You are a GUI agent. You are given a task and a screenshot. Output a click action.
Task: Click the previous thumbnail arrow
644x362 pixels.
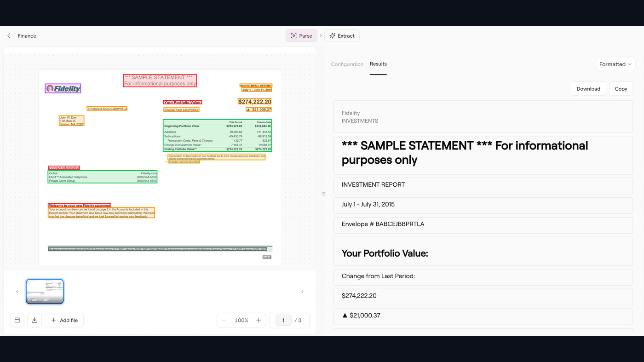click(17, 292)
